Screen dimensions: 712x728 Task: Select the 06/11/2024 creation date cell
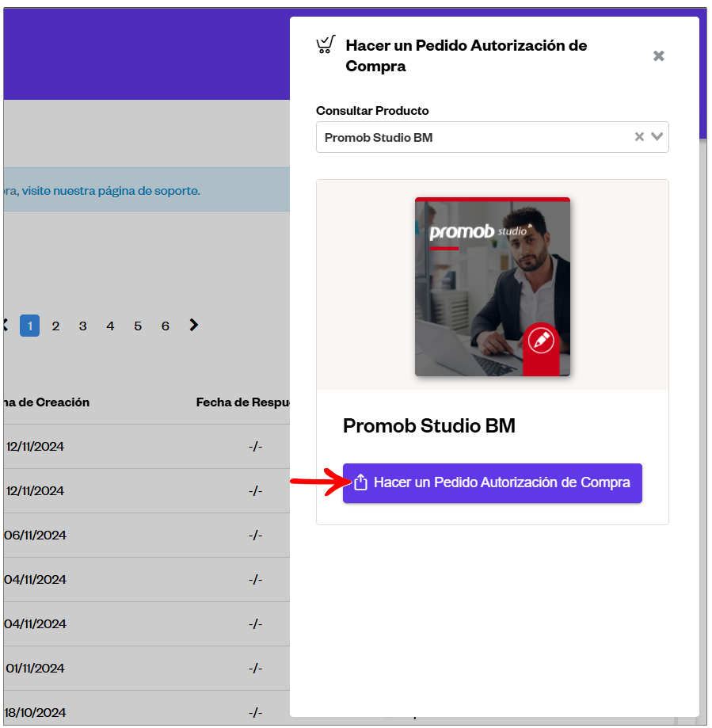click(x=35, y=535)
